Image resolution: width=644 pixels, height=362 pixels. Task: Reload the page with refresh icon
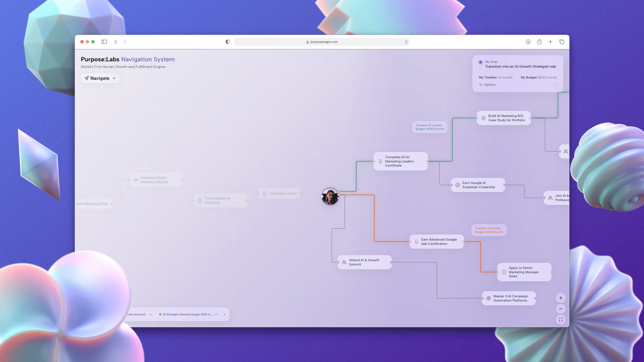coord(406,42)
